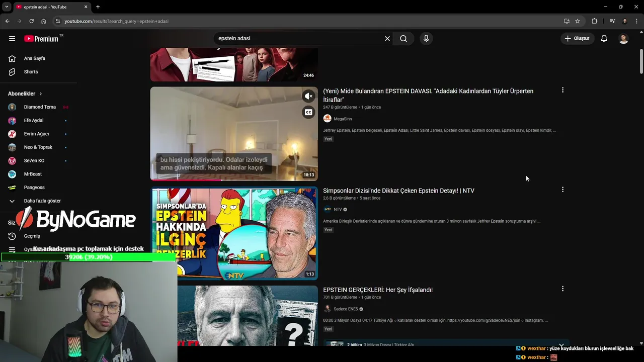Image resolution: width=644 pixels, height=362 pixels.
Task: Toggle captions on MegaSinn video preview
Action: coord(308,112)
